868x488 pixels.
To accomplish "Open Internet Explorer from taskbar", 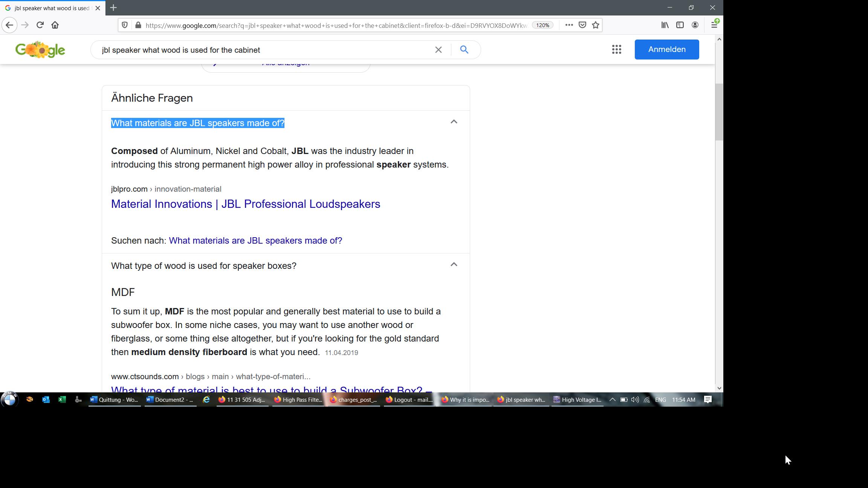I will click(206, 400).
